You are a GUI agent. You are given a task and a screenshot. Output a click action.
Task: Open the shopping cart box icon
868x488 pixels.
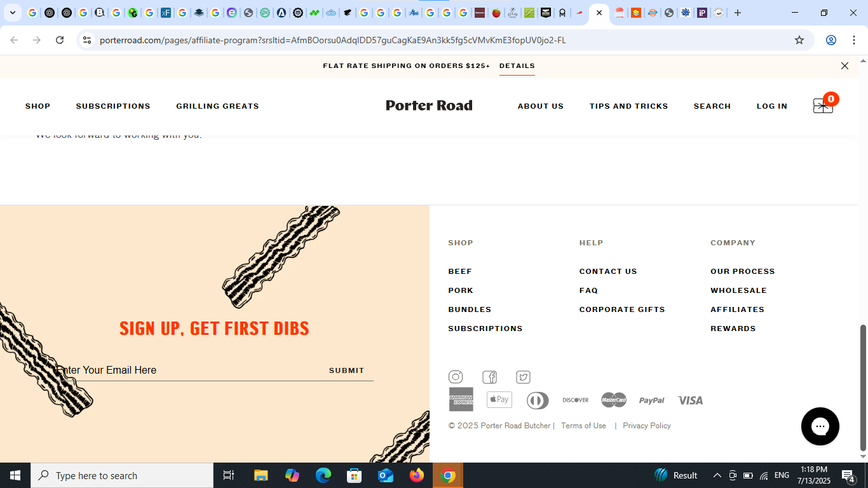coord(823,105)
